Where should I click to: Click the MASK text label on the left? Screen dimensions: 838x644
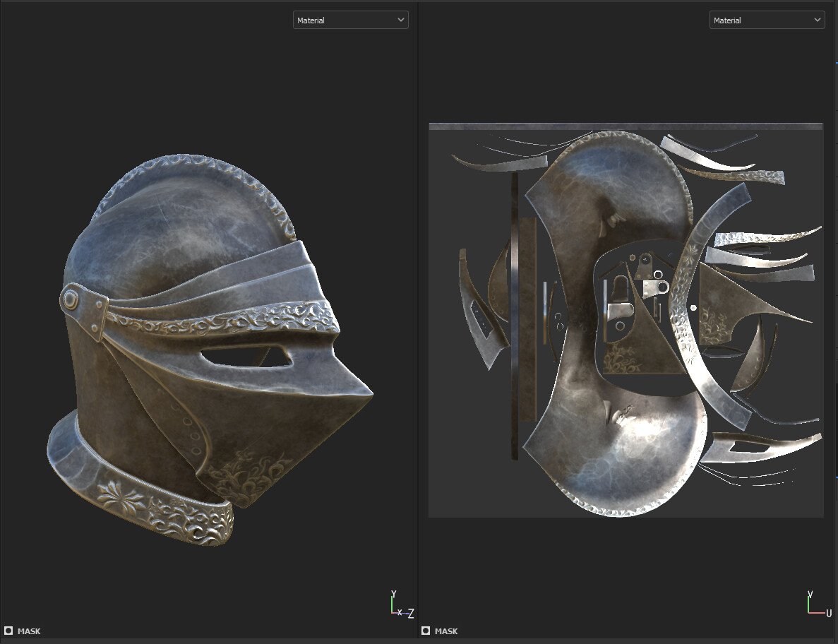30,631
